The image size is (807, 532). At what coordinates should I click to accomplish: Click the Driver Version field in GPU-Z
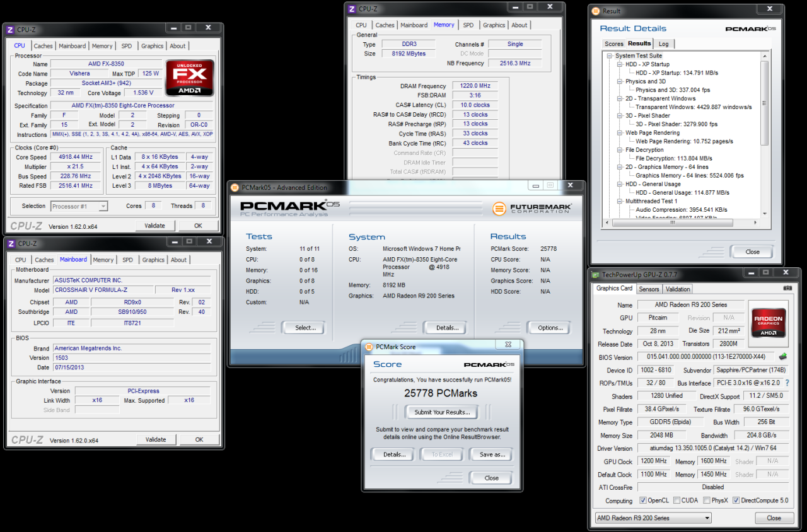tap(713, 449)
